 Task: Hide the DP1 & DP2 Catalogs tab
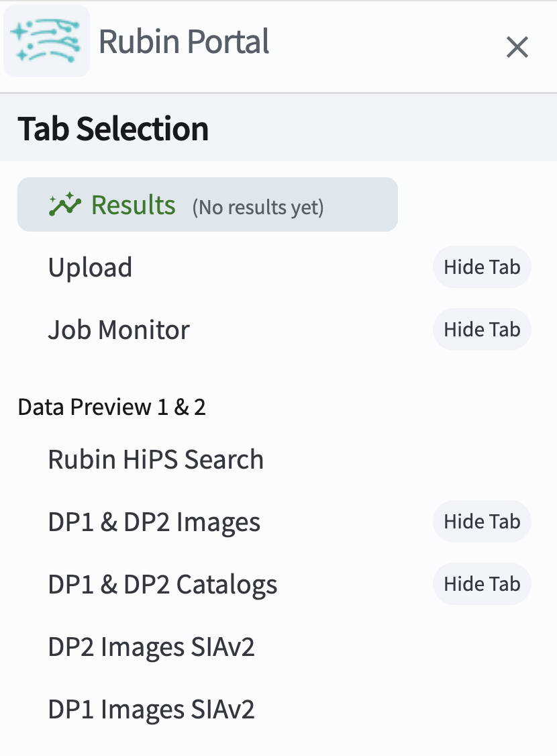point(482,584)
